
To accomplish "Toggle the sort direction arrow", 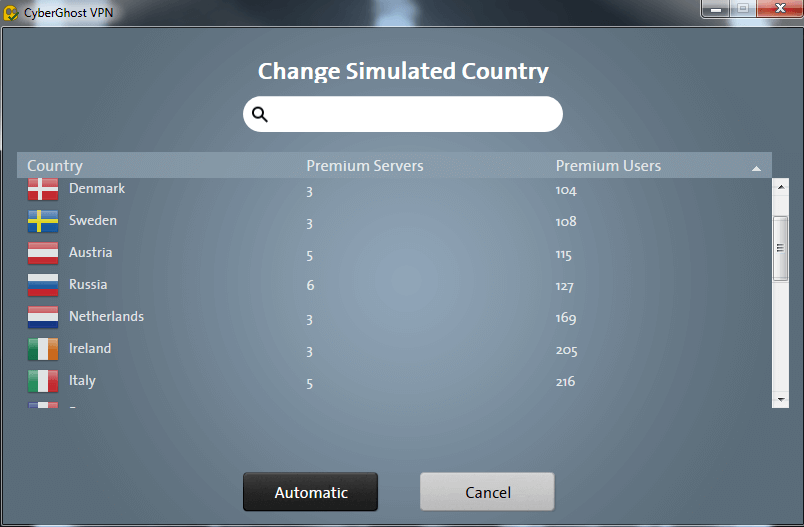I will click(756, 168).
